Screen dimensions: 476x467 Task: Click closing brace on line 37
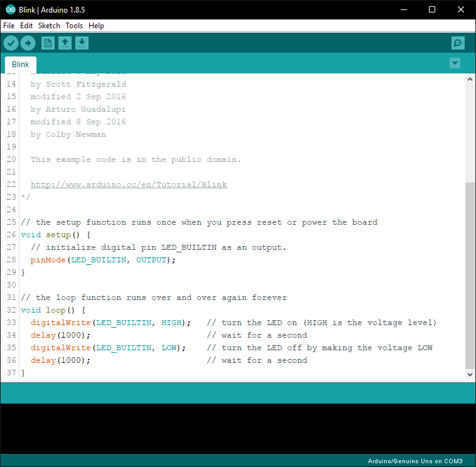tap(23, 373)
